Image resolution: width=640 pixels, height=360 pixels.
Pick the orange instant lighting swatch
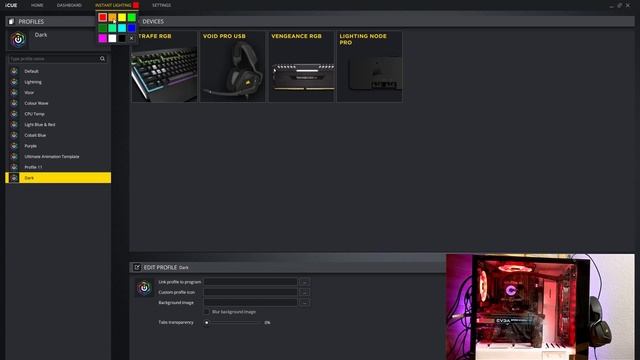[112, 17]
